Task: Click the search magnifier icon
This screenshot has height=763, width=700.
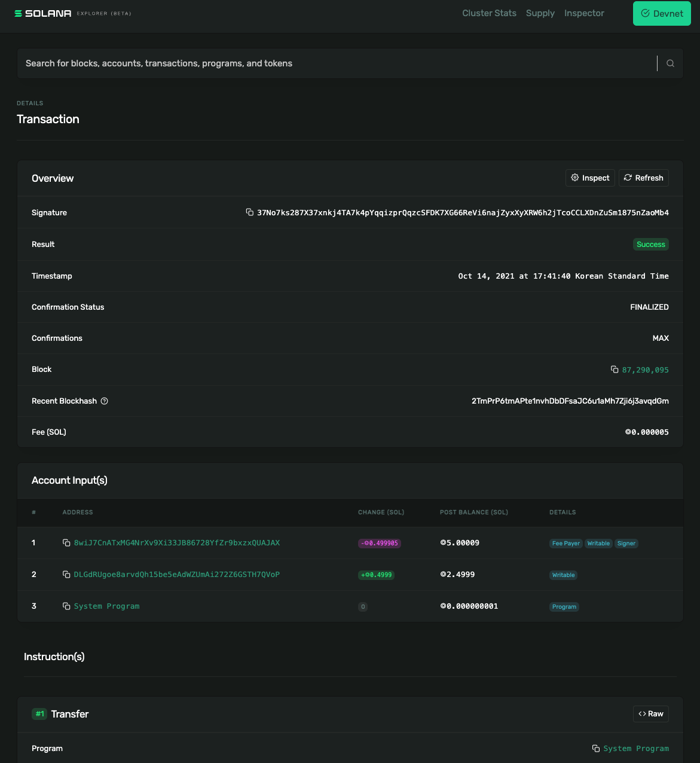Action: tap(670, 63)
